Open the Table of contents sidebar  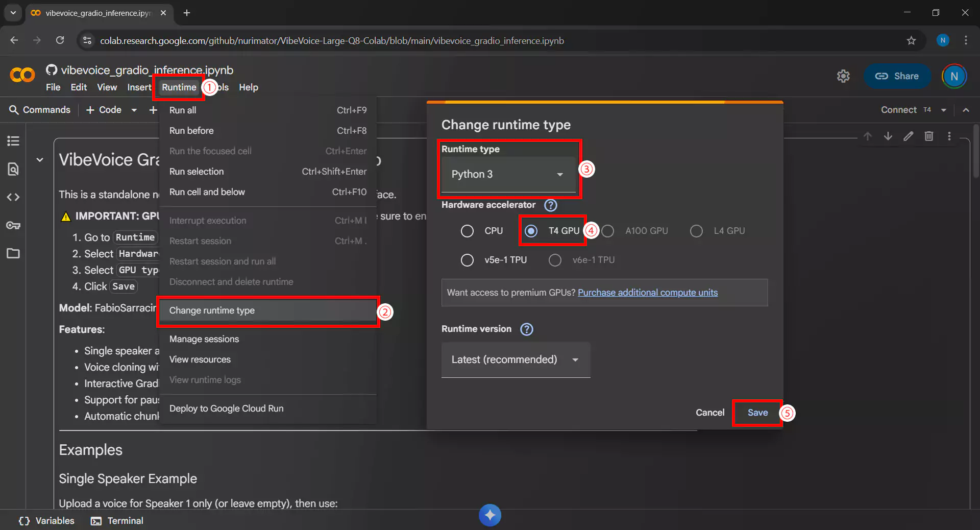coord(13,141)
